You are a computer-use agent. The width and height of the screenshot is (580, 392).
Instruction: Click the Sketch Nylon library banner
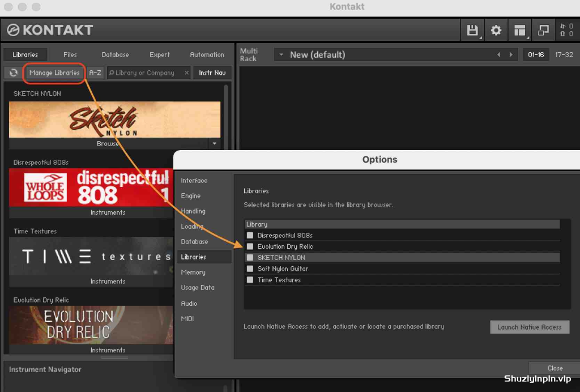114,120
